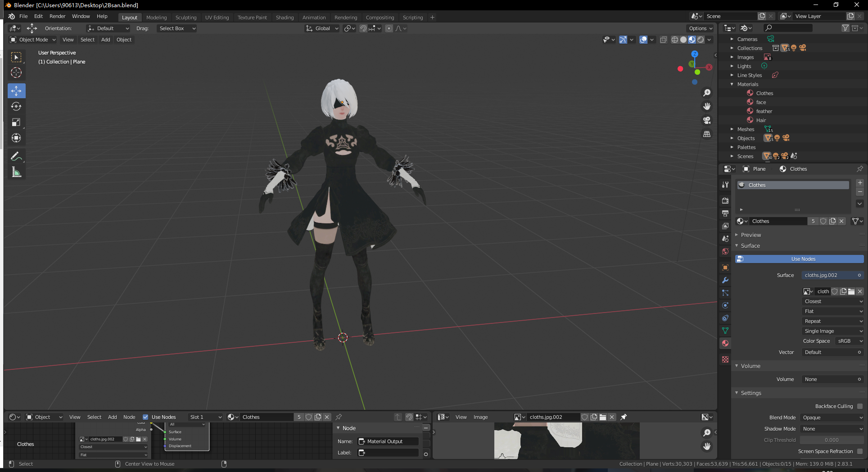Open Render Properties camera tab

(725, 200)
